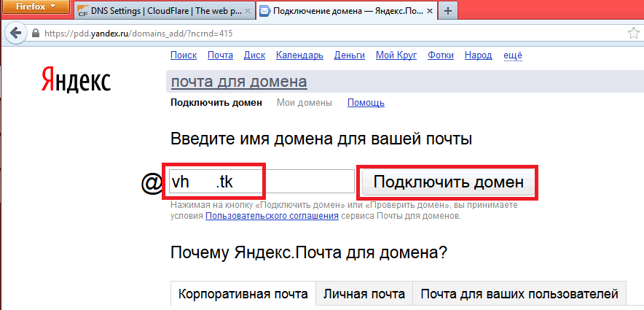Click the domain name input field

pyautogui.click(x=261, y=182)
